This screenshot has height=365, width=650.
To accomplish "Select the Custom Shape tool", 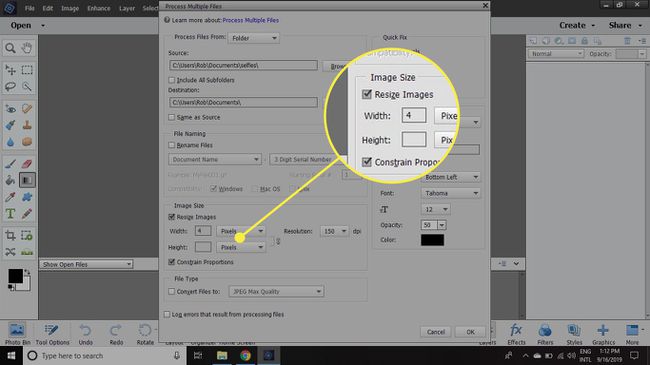I will [x=27, y=197].
